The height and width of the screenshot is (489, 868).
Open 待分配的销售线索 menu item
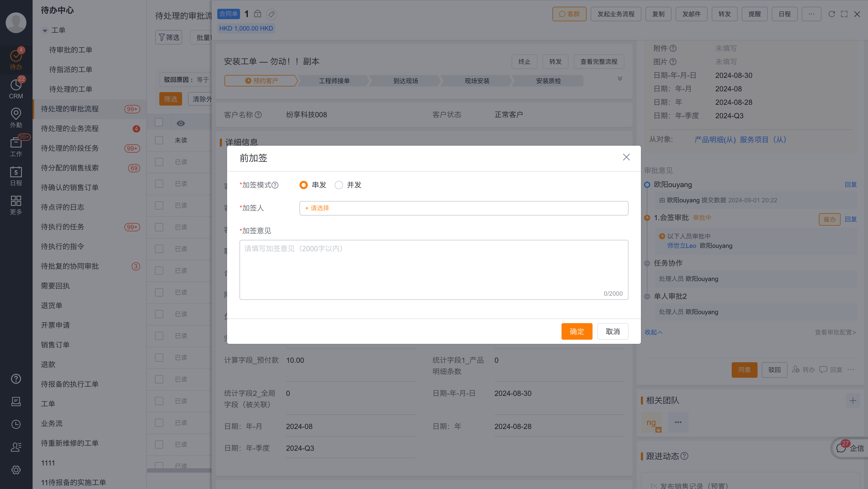pyautogui.click(x=70, y=168)
